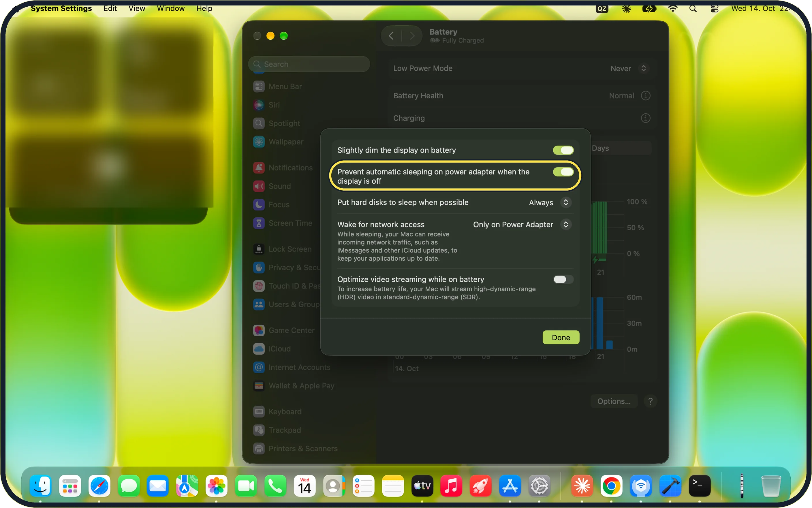Open Control Center in menu bar
812x508 pixels.
pyautogui.click(x=714, y=9)
